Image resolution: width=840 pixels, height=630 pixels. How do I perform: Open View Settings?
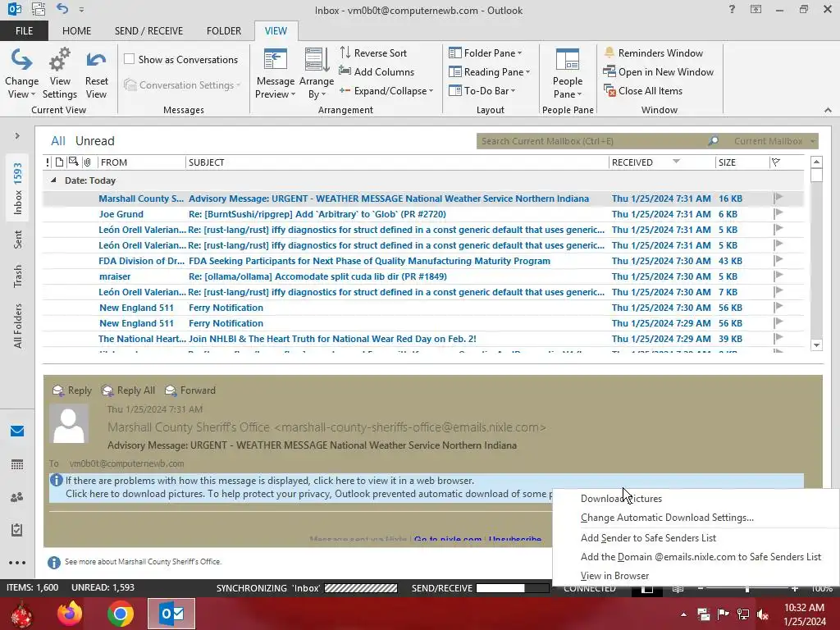(59, 73)
